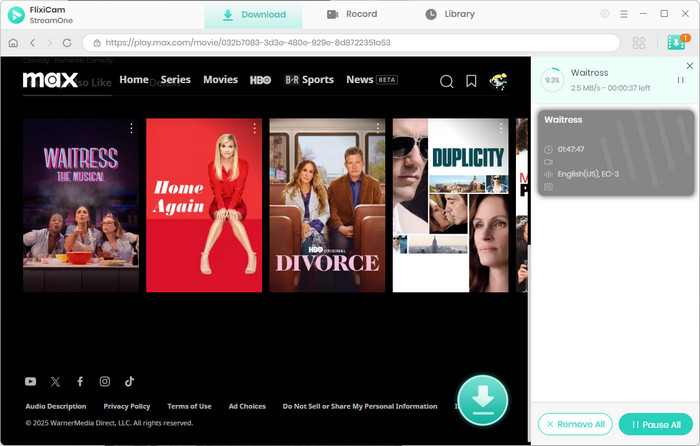This screenshot has width=700, height=446.
Task: Open X (Twitter) social icon
Action: point(55,381)
